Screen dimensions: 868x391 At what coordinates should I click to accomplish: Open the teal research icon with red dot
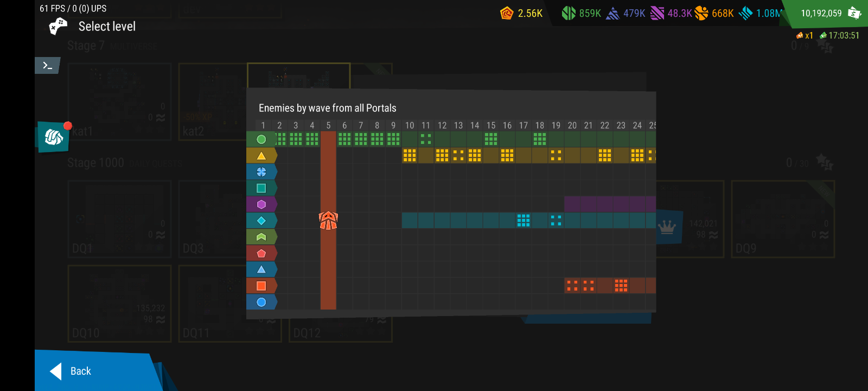(54, 137)
